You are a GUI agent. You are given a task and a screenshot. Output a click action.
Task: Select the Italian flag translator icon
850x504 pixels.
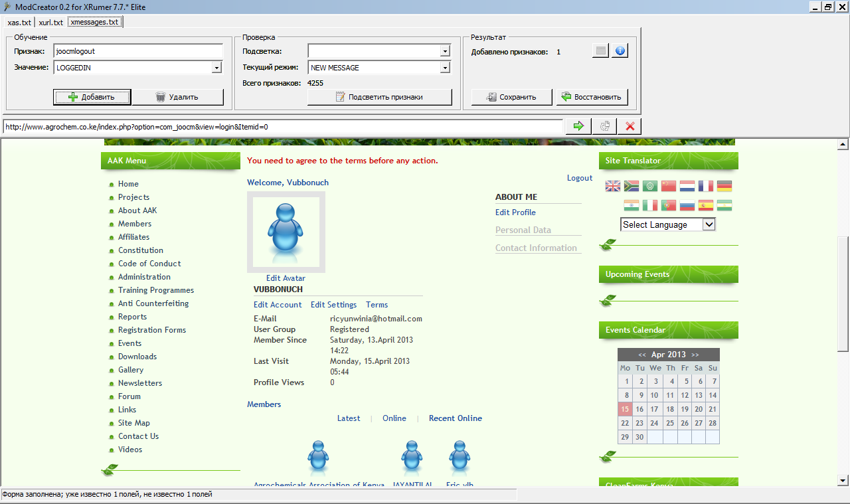click(650, 205)
